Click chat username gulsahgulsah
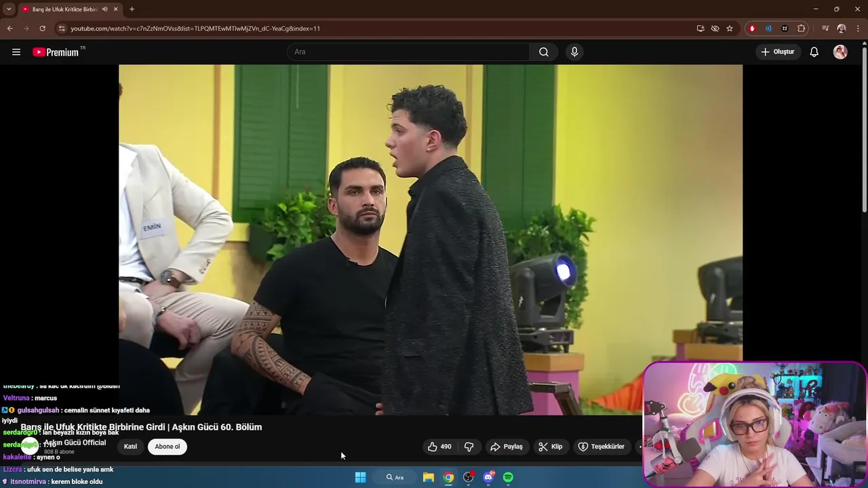This screenshot has width=868, height=488. tap(38, 410)
